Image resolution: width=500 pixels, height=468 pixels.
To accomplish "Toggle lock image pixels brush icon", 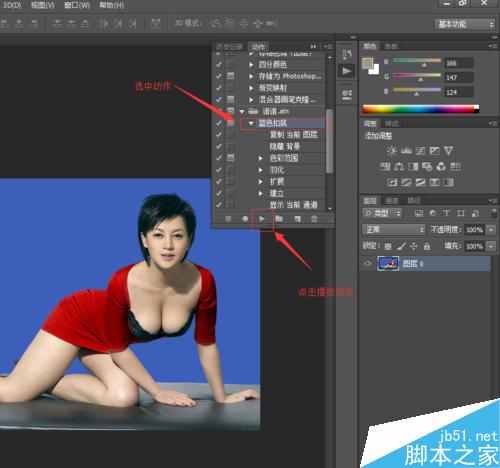I will click(x=401, y=247).
